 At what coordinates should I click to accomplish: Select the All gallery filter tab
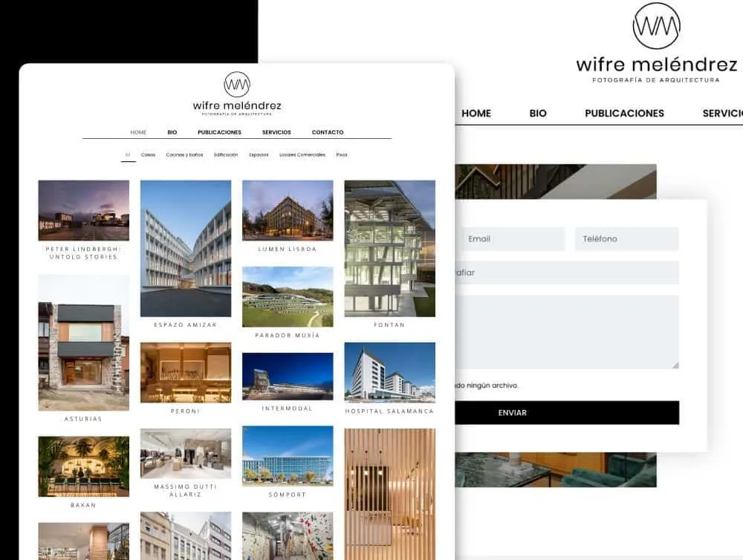click(x=128, y=155)
